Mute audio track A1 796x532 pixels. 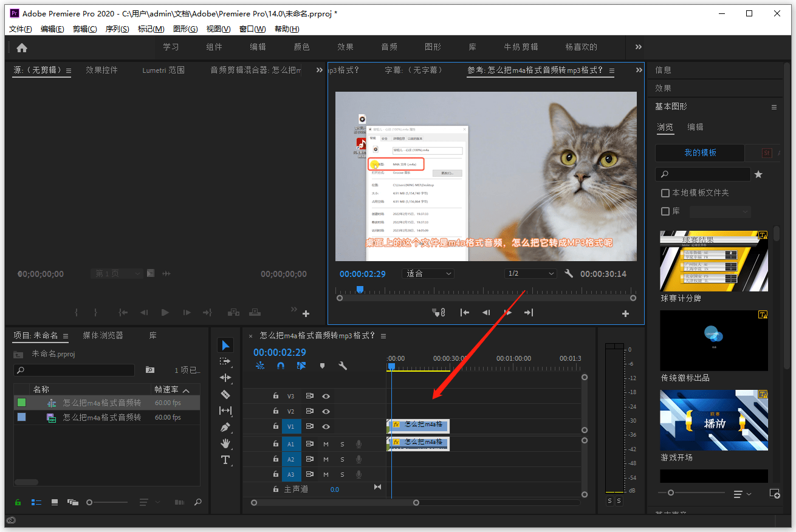[326, 444]
